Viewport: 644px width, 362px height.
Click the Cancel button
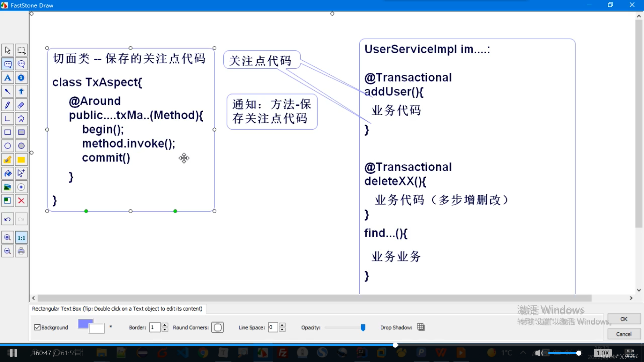point(624,334)
